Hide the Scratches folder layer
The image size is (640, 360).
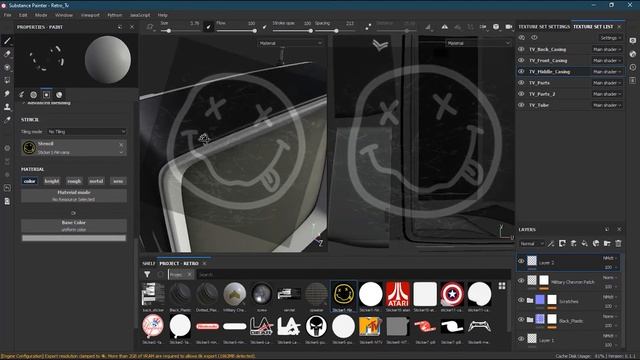coord(521,300)
